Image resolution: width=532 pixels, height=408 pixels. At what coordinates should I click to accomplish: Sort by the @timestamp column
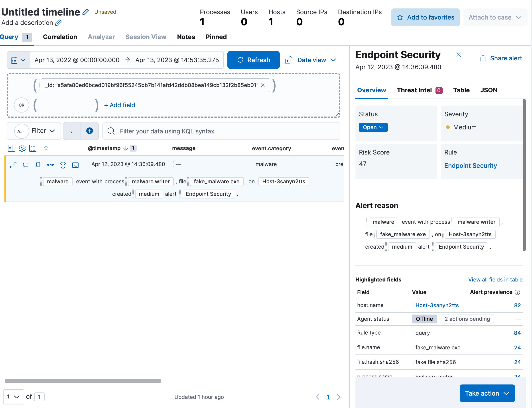point(104,148)
